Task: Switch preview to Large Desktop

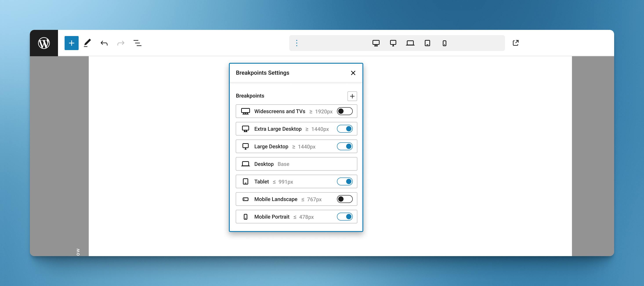Action: (x=393, y=43)
